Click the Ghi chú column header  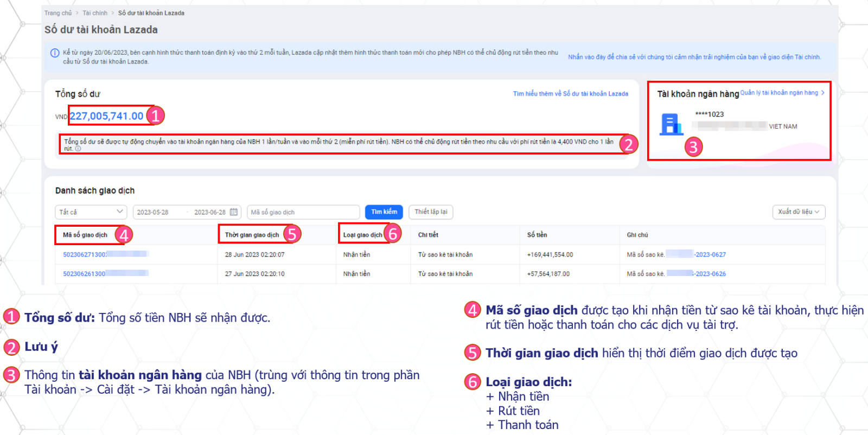coord(637,235)
